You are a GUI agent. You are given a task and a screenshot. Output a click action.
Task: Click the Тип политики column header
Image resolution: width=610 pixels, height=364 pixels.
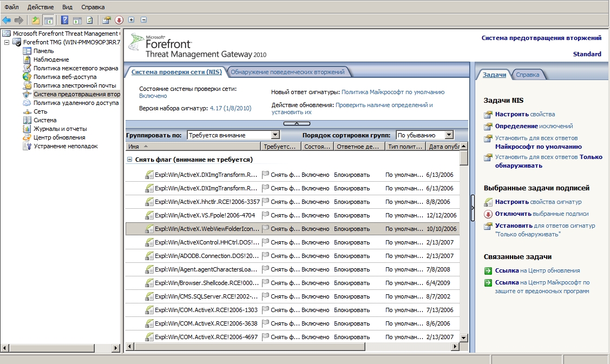[x=405, y=147]
